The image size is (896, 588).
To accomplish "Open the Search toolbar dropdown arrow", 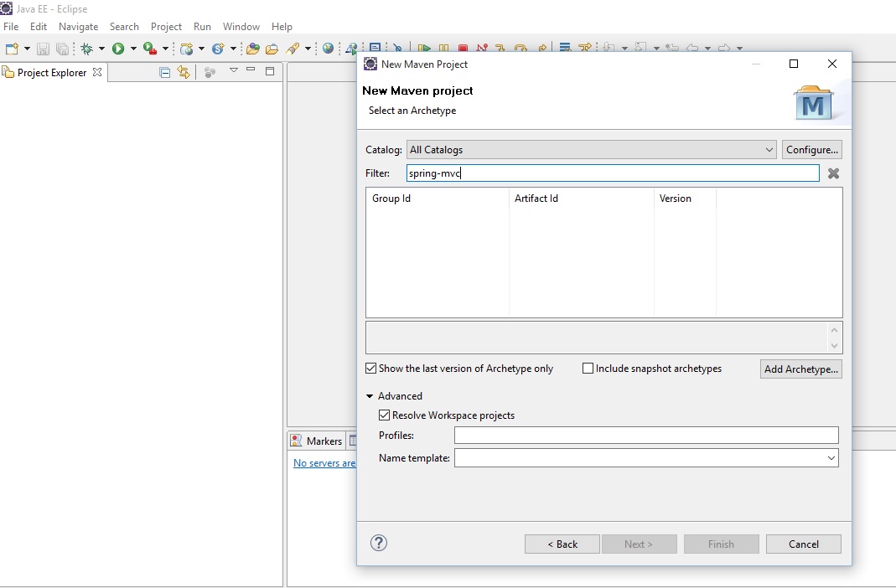I will pyautogui.click(x=308, y=49).
